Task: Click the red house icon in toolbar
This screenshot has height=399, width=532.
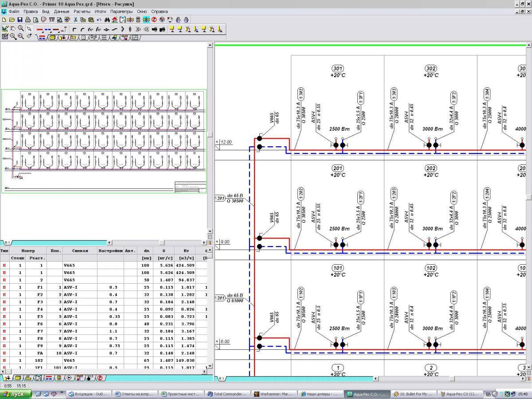Action: click(x=115, y=20)
